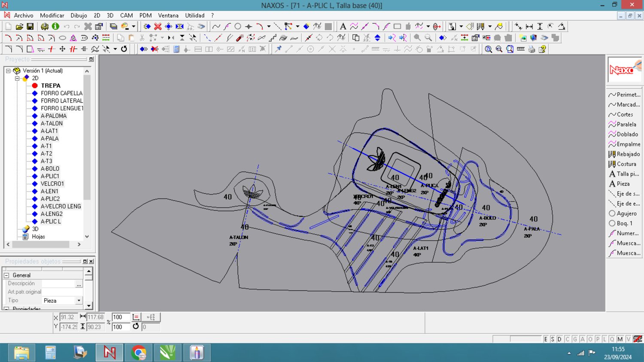Open the PDM menu
Image resolution: width=644 pixels, height=362 pixels.
(146, 15)
